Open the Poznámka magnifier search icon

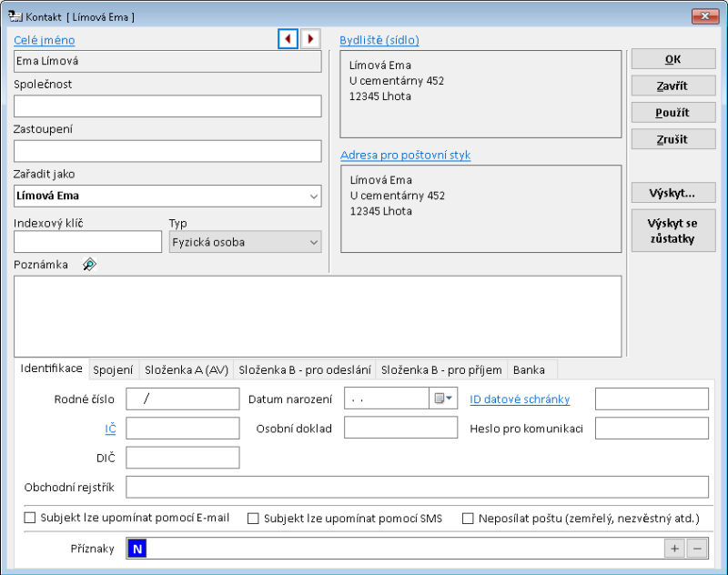coord(87,264)
